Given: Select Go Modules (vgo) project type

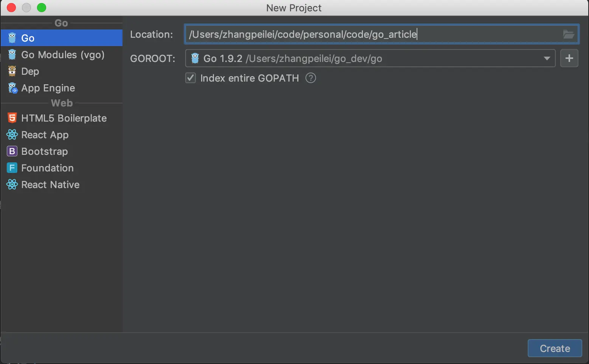Looking at the screenshot, I should pyautogui.click(x=61, y=55).
